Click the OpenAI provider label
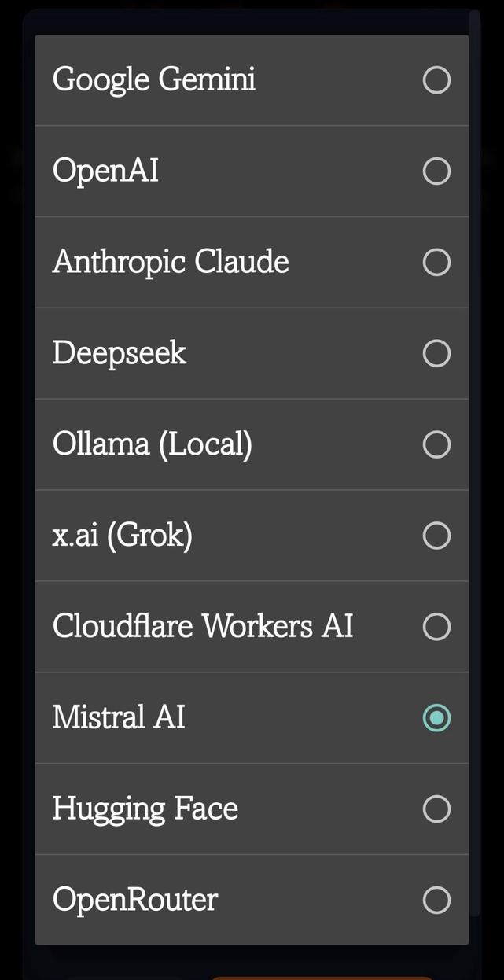This screenshot has width=504, height=980. click(105, 171)
